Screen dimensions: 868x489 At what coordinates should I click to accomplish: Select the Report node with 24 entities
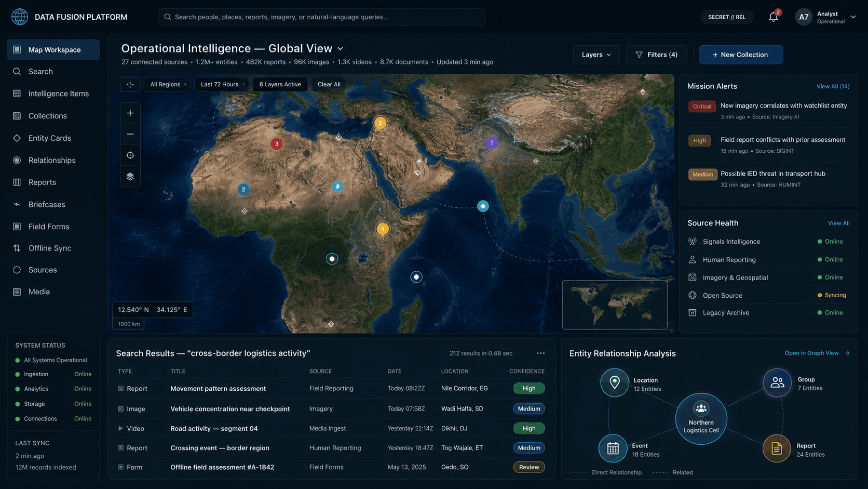(777, 448)
